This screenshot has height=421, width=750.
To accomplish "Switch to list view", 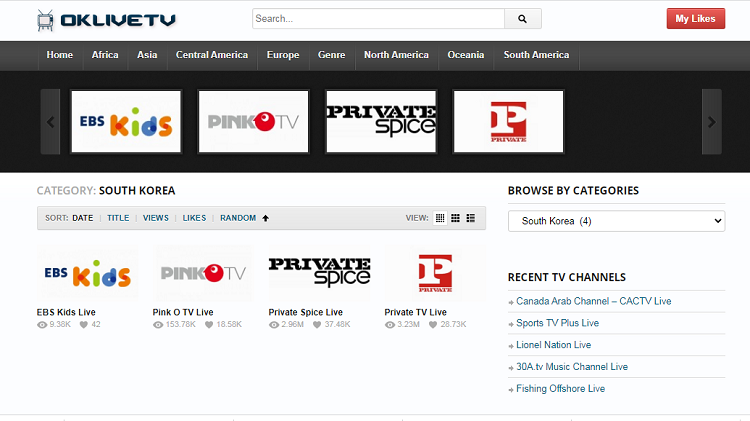I will tap(471, 218).
